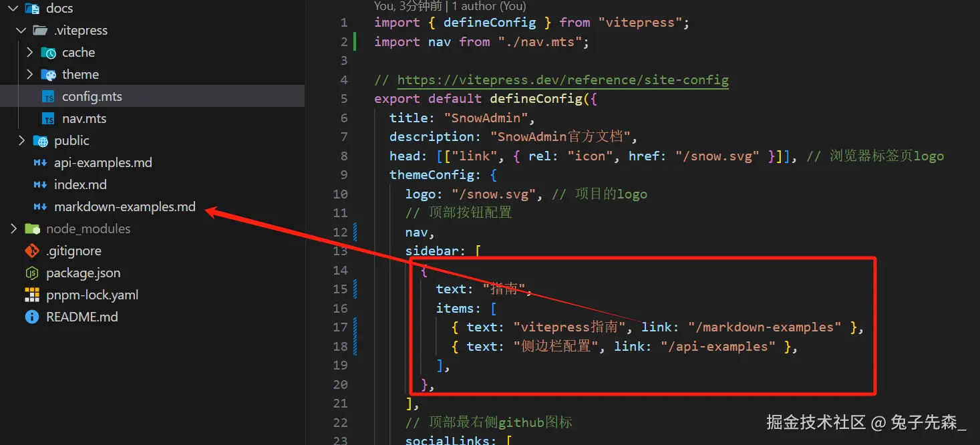Open the vitepress.dev site-config link
The width and height of the screenshot is (980, 445).
point(562,80)
